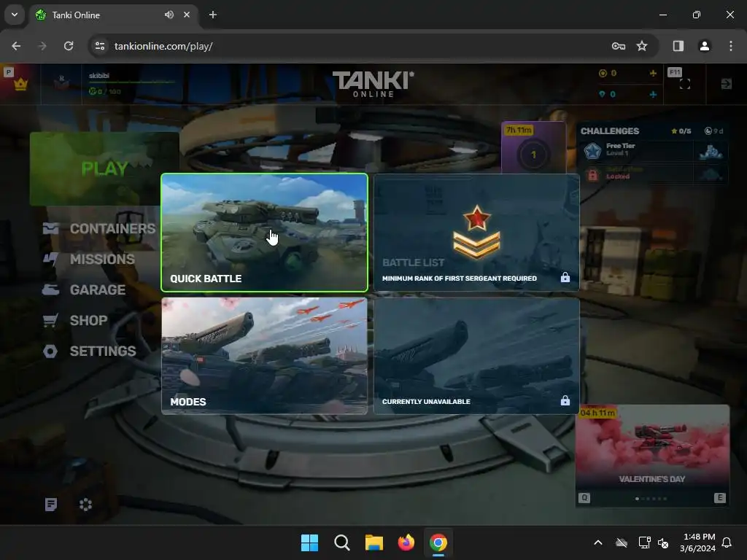Open the purple timed reward card
747x560 pixels.
tap(533, 147)
